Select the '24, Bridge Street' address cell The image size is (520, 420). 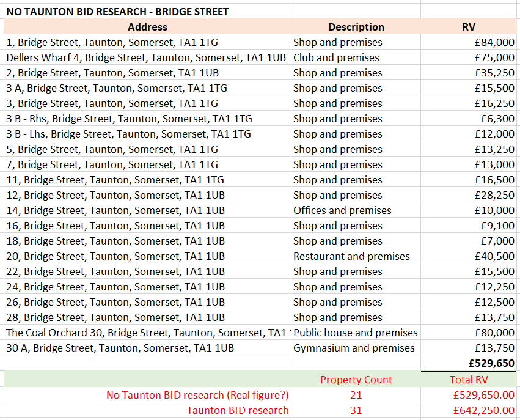point(148,286)
